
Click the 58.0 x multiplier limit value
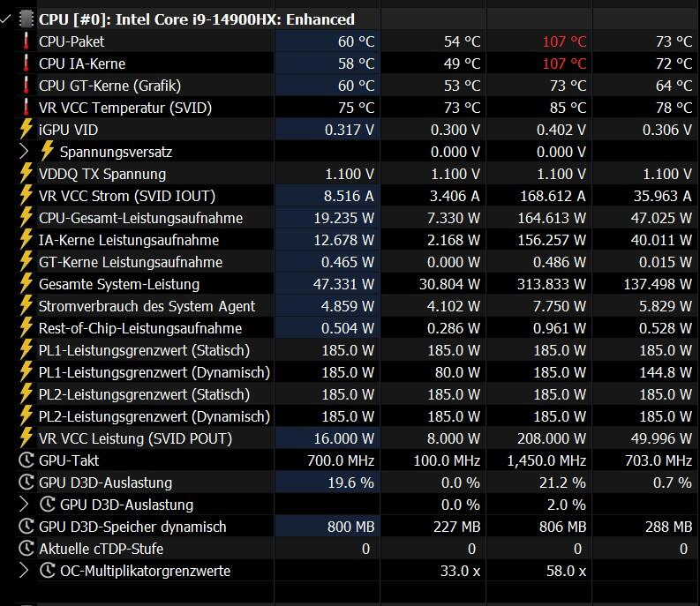click(567, 571)
